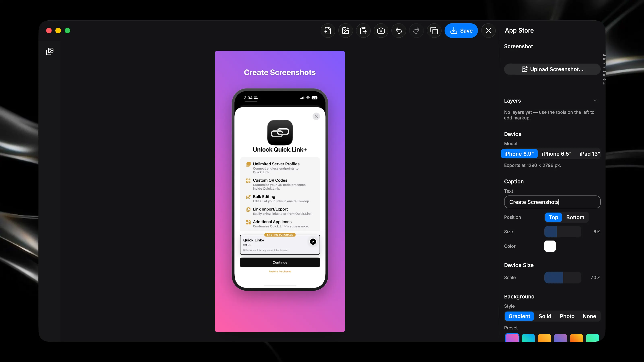The width and height of the screenshot is (644, 362).
Task: Click the Create Screenshots caption in preview
Action: 280,72
